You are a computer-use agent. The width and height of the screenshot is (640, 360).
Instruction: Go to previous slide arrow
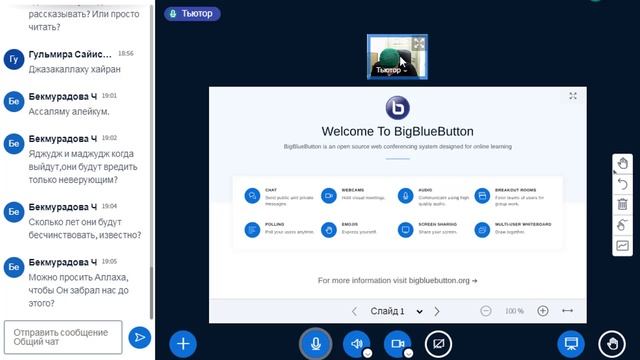coord(354,311)
